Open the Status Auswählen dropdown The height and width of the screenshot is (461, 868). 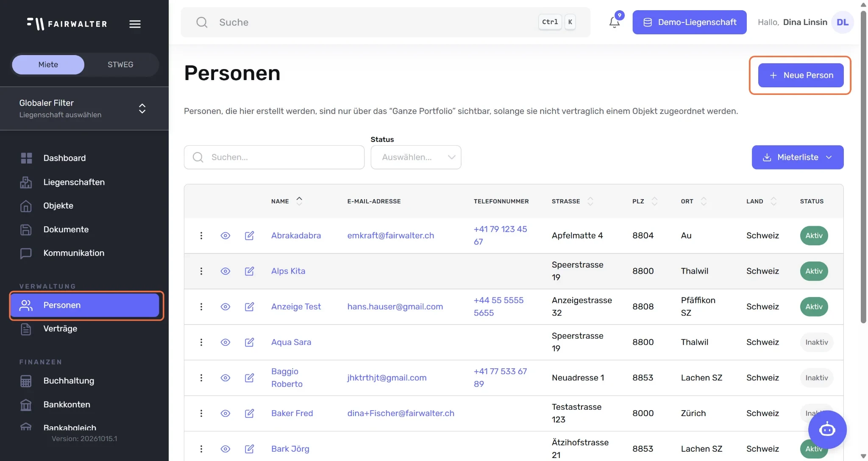416,158
